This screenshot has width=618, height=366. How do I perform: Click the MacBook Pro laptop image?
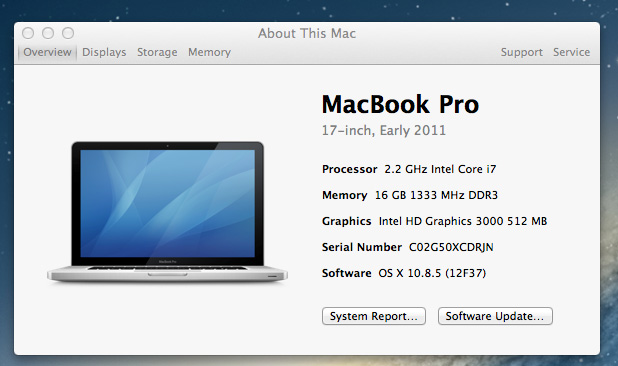(167, 212)
